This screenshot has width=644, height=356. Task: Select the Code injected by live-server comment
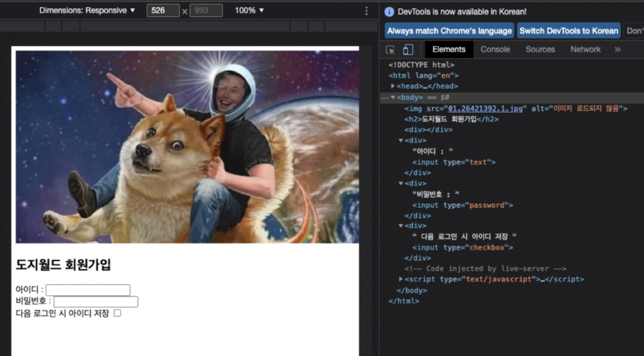pos(485,268)
